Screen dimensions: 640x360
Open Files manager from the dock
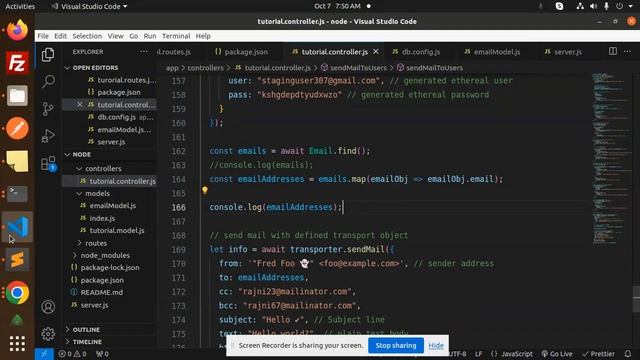(x=17, y=96)
